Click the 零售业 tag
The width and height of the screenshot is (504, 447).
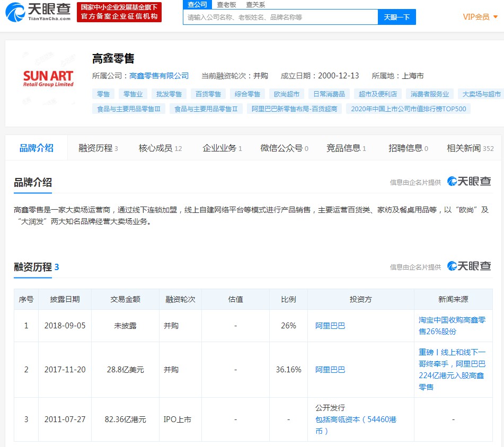[132, 94]
